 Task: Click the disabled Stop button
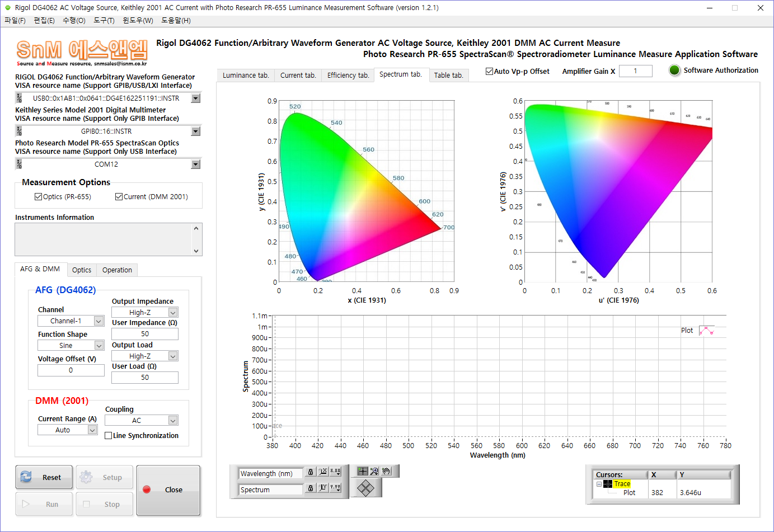click(x=105, y=504)
